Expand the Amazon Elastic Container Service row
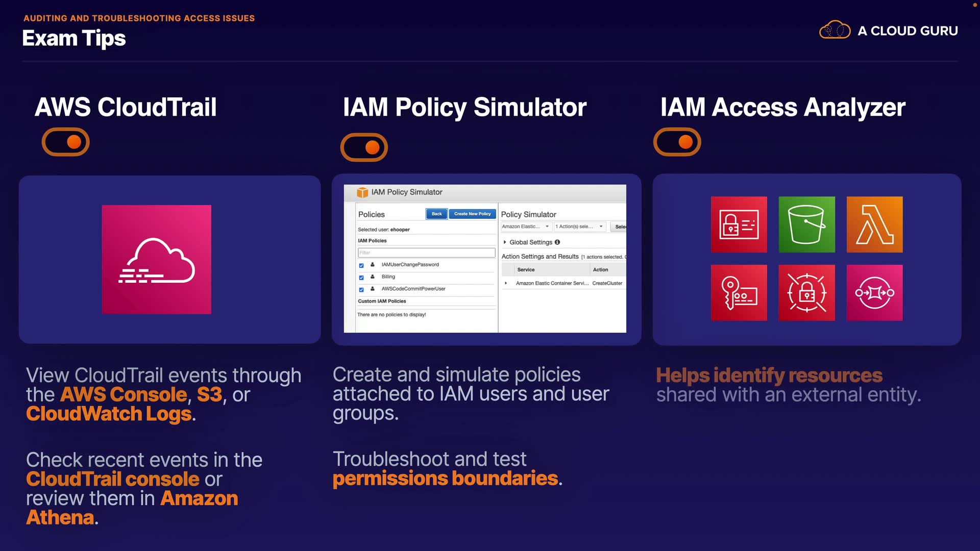This screenshot has width=980, height=551. (506, 283)
